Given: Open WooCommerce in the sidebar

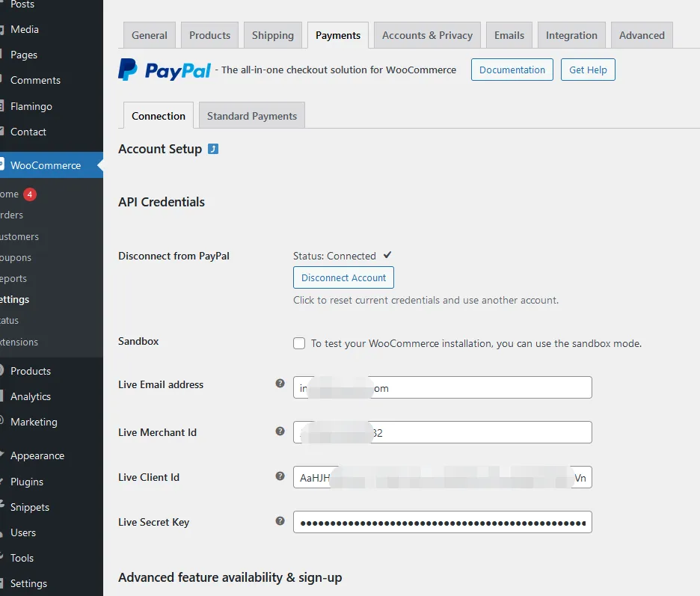Looking at the screenshot, I should [x=46, y=165].
